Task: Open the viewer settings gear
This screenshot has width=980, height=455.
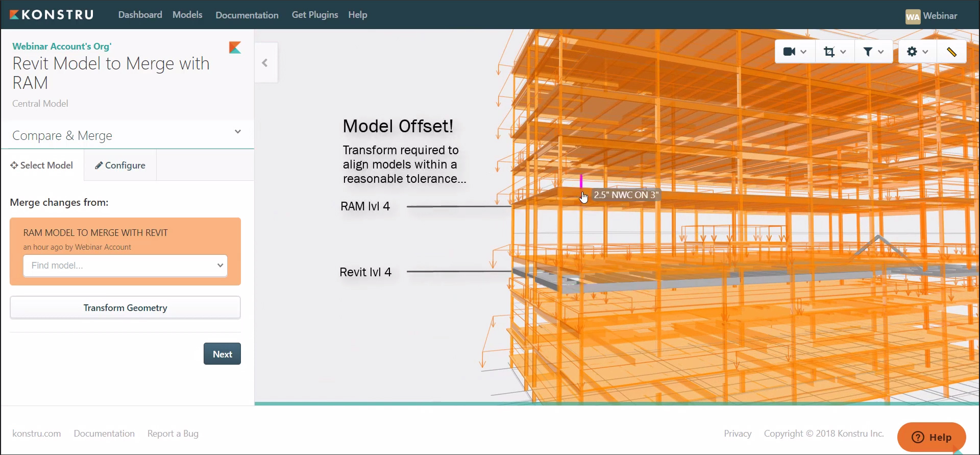Action: (912, 52)
